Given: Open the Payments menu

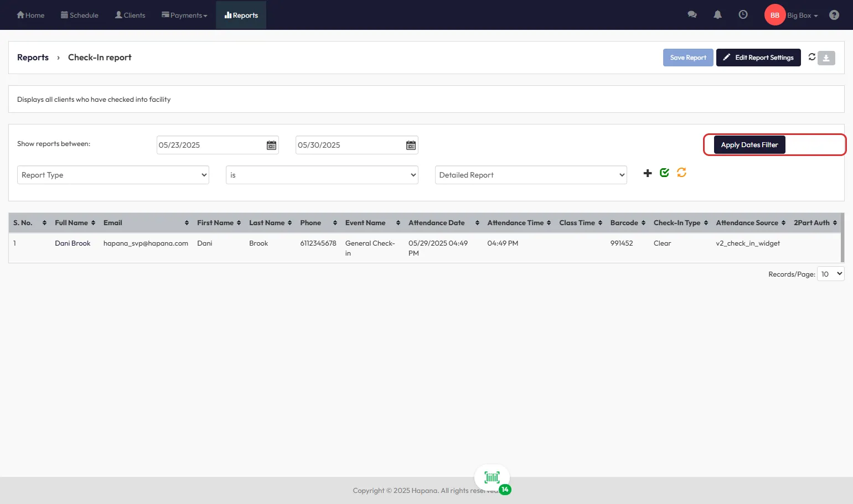Looking at the screenshot, I should point(184,15).
